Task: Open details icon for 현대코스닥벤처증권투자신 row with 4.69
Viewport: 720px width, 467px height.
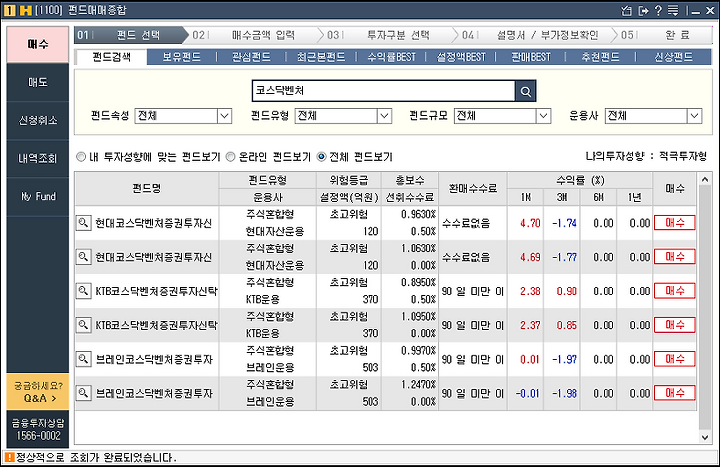Action: click(83, 257)
